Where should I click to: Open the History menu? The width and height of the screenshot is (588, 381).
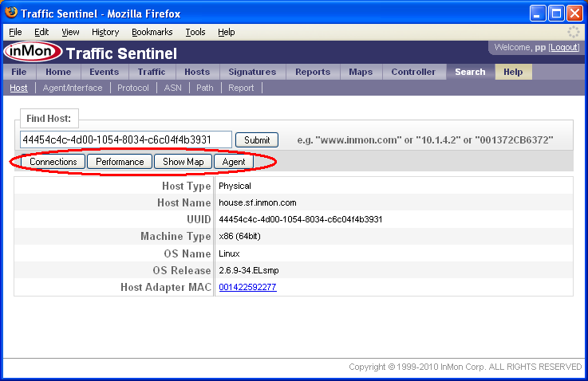[105, 32]
